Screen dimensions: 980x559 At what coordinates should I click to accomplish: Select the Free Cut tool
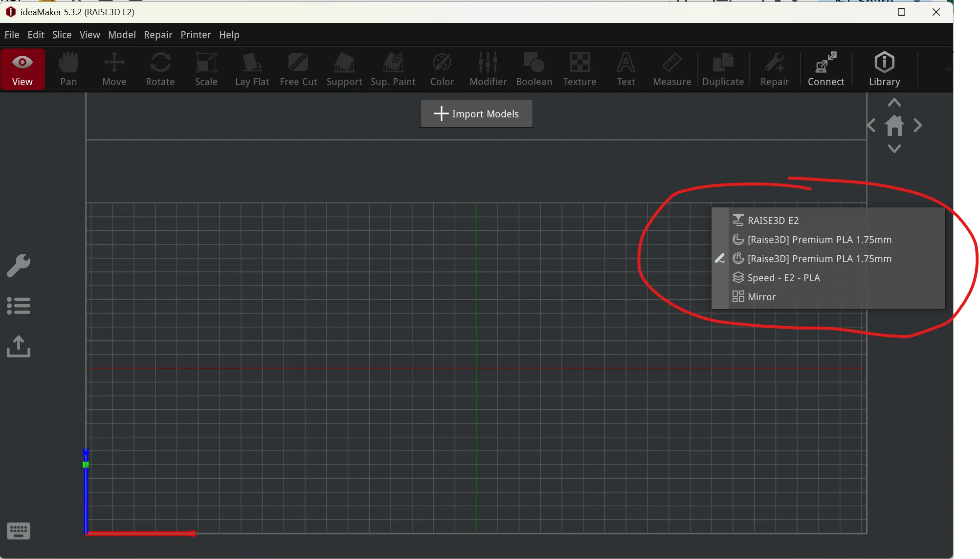pos(298,69)
